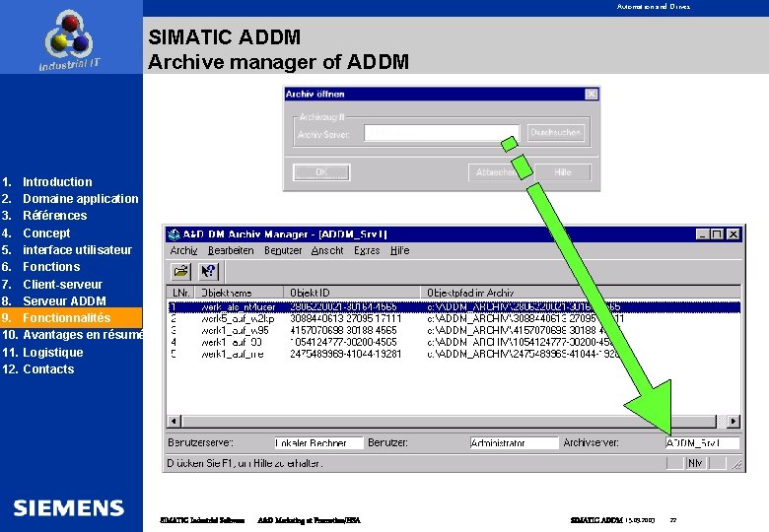Click the Objektpfad im Archiv column header
This screenshot has width=769, height=532.
(x=580, y=293)
